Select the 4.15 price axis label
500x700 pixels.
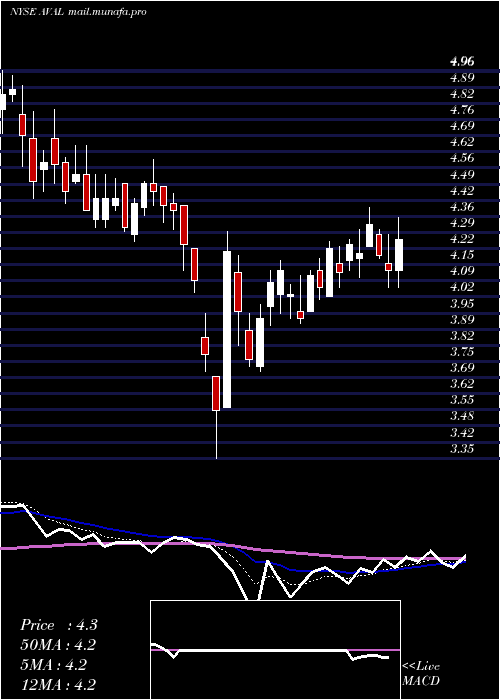[x=462, y=255]
